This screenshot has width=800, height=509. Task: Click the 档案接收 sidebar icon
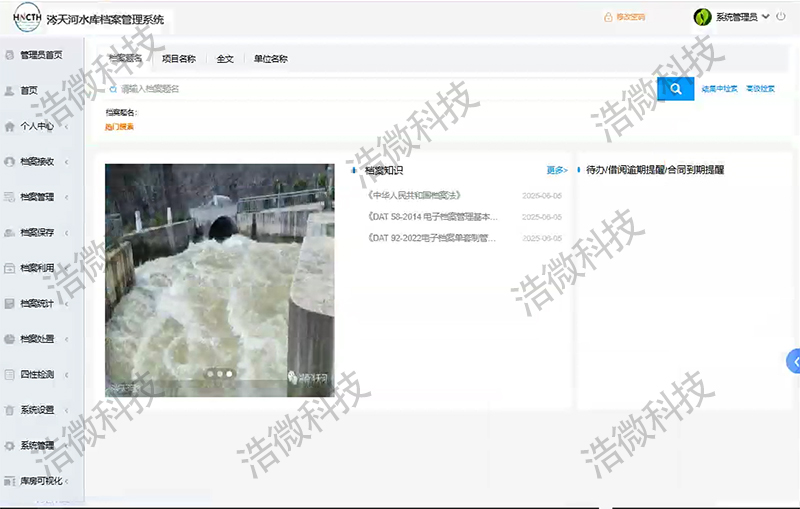coord(9,162)
